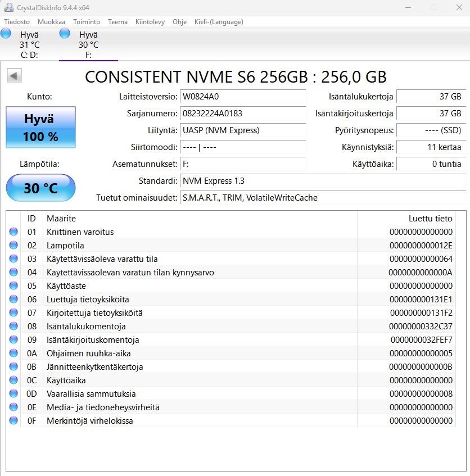Click the 30 °C temperature button
Viewport: 470px width, 476px height.
tap(40, 188)
